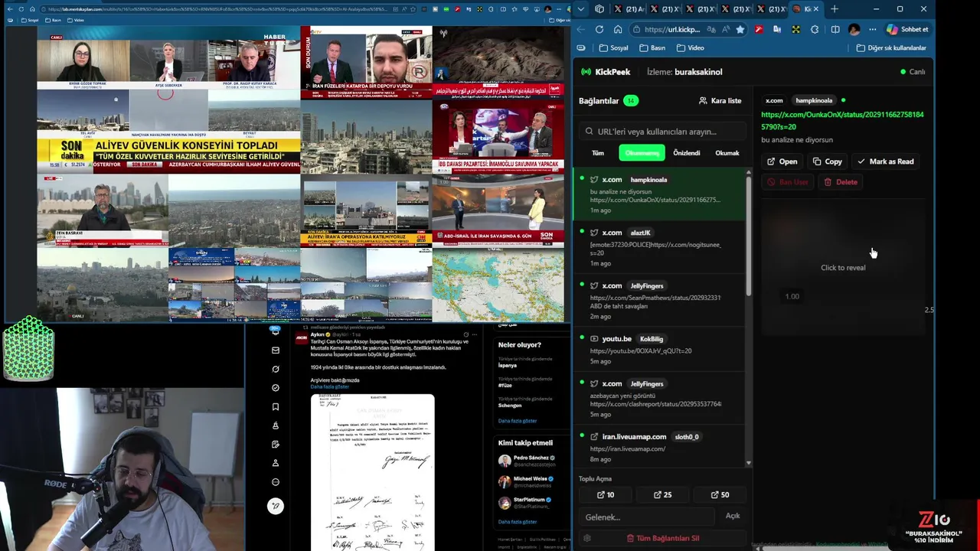Select the sloth0_0 iran.liveuamap.com entry
The width and height of the screenshot is (980, 551).
tap(659, 447)
